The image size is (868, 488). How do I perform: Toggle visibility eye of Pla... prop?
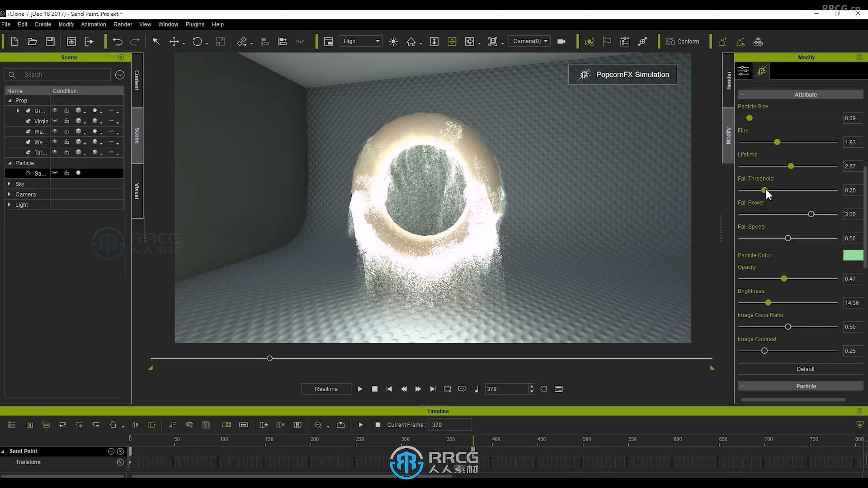tap(55, 131)
